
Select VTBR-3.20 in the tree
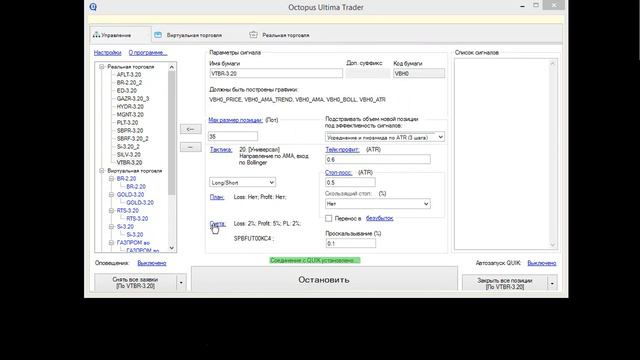pyautogui.click(x=129, y=162)
